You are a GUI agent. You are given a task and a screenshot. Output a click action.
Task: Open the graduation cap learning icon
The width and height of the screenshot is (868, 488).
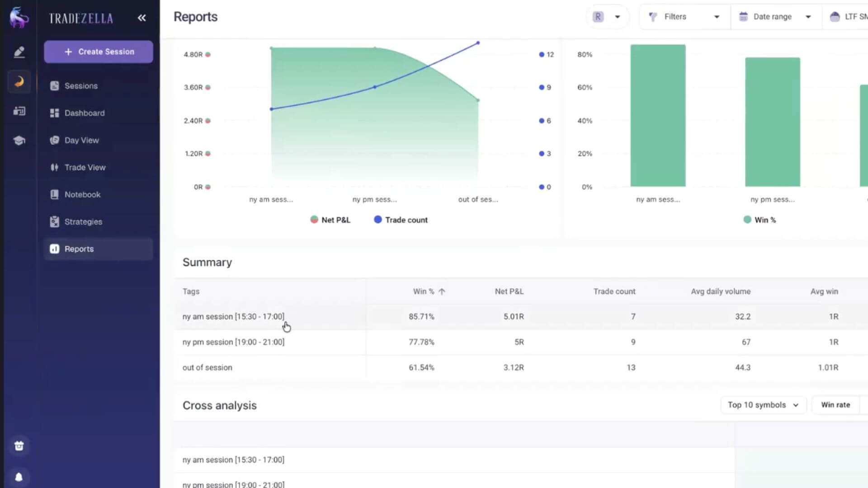coord(19,141)
